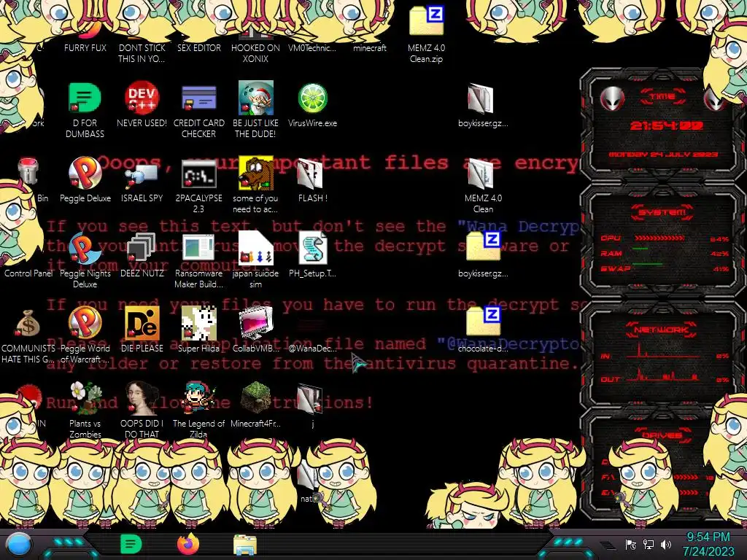
Task: Launch The Legend of Zilda shortcut
Action: pos(198,410)
